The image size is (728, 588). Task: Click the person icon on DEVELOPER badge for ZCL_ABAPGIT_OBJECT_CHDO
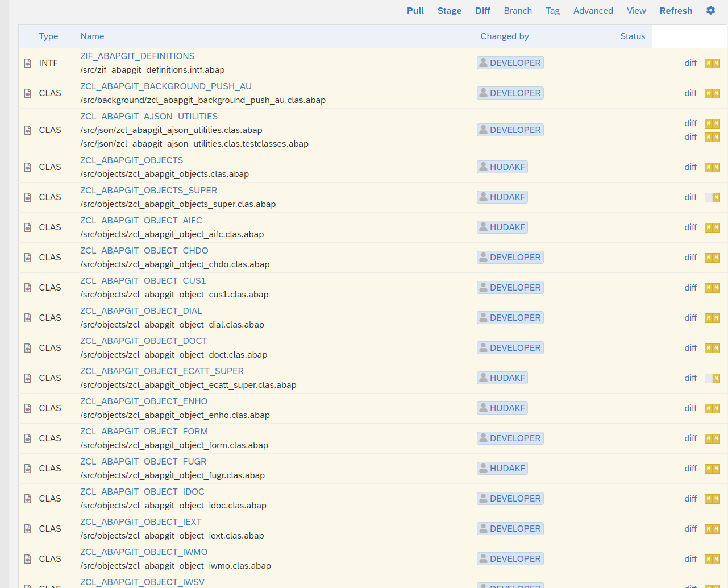[x=485, y=257]
